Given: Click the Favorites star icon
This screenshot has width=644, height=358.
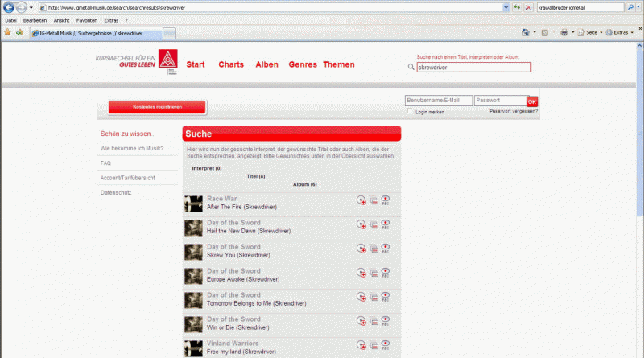Looking at the screenshot, I should (x=7, y=33).
